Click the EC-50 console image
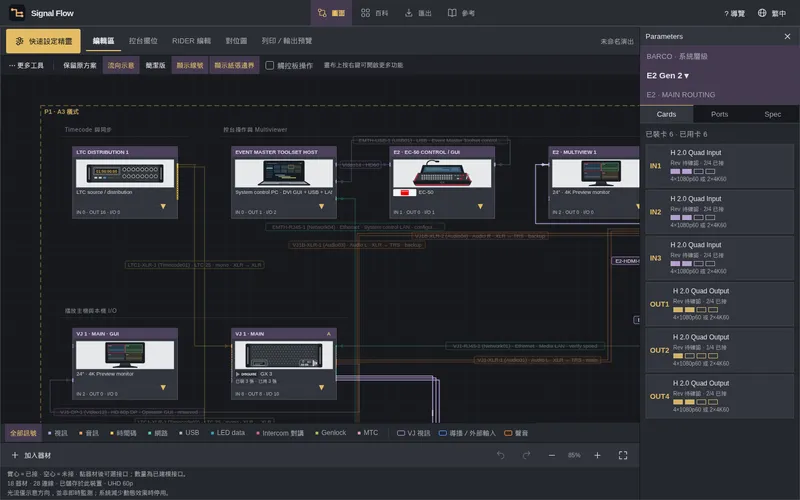 coord(442,173)
